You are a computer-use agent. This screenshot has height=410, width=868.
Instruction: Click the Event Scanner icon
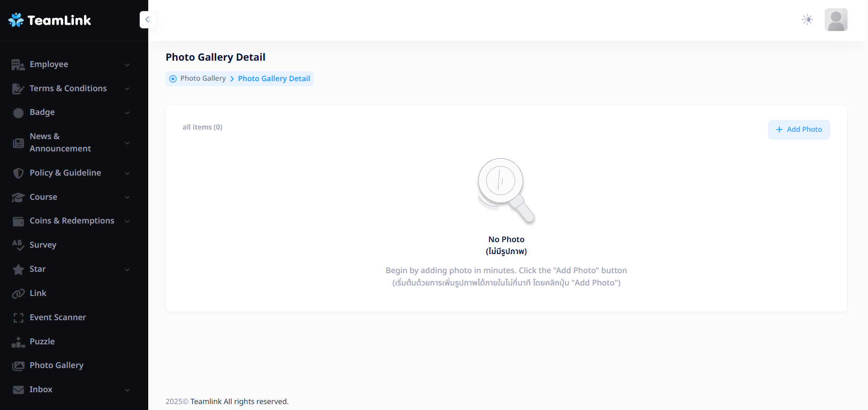[x=18, y=317]
